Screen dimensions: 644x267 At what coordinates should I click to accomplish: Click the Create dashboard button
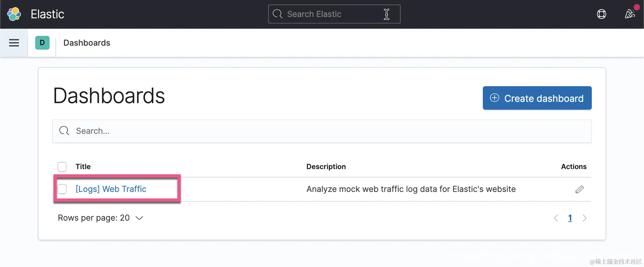pos(537,98)
